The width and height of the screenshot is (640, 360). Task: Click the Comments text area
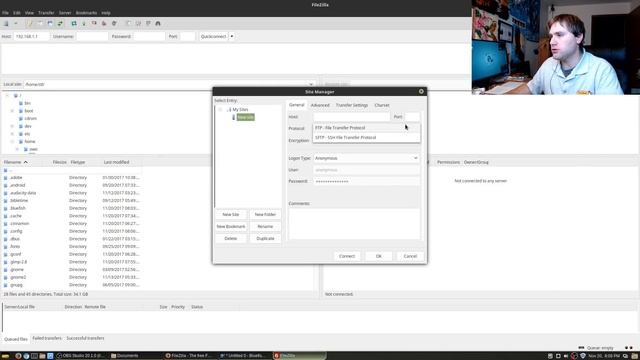(354, 224)
